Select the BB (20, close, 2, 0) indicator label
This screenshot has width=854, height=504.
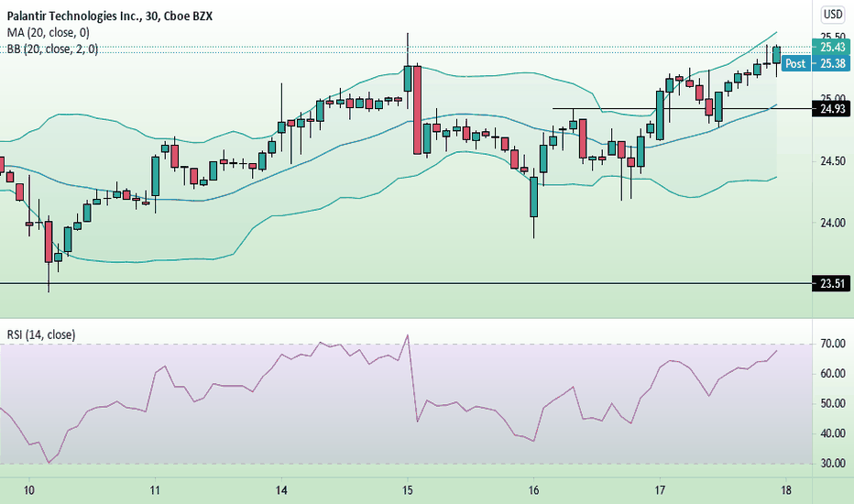52,49
